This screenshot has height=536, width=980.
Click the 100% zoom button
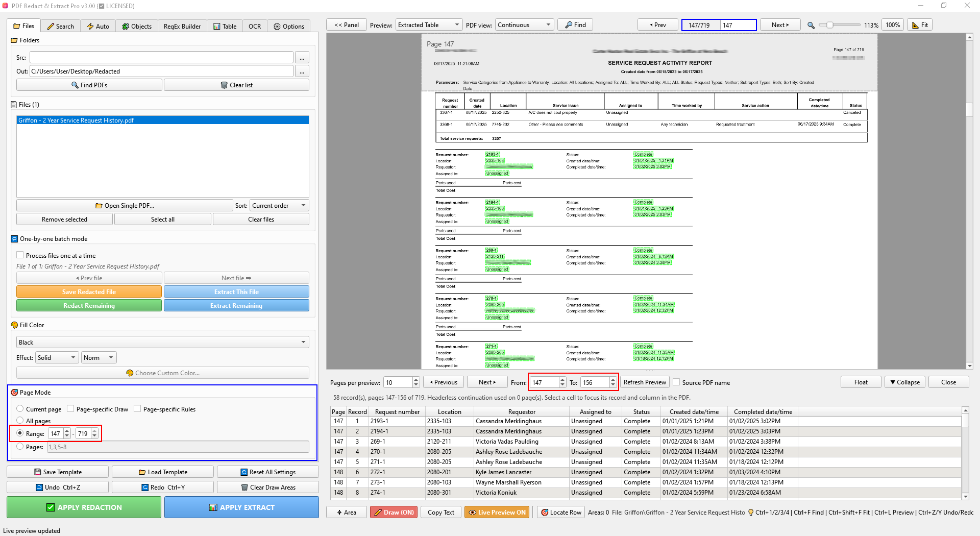coord(893,25)
